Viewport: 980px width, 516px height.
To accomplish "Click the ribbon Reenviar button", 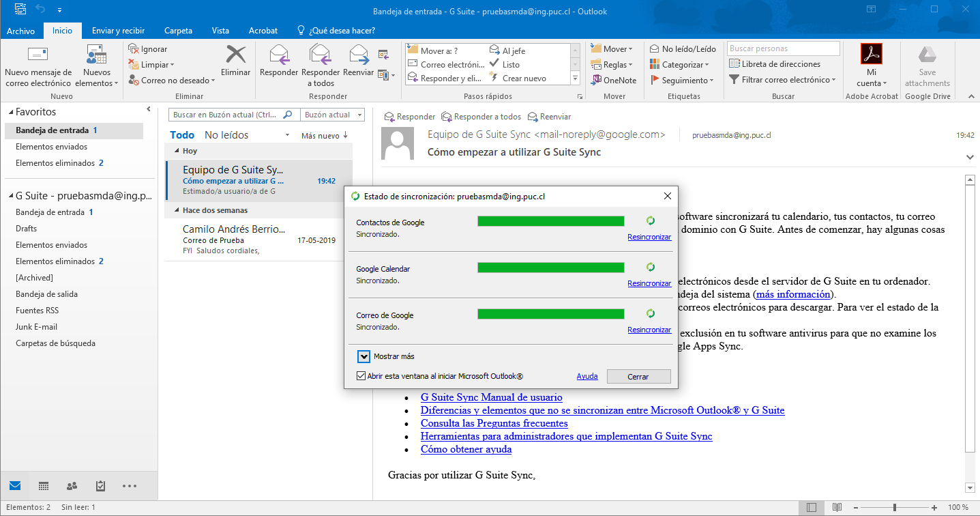I will (358, 61).
